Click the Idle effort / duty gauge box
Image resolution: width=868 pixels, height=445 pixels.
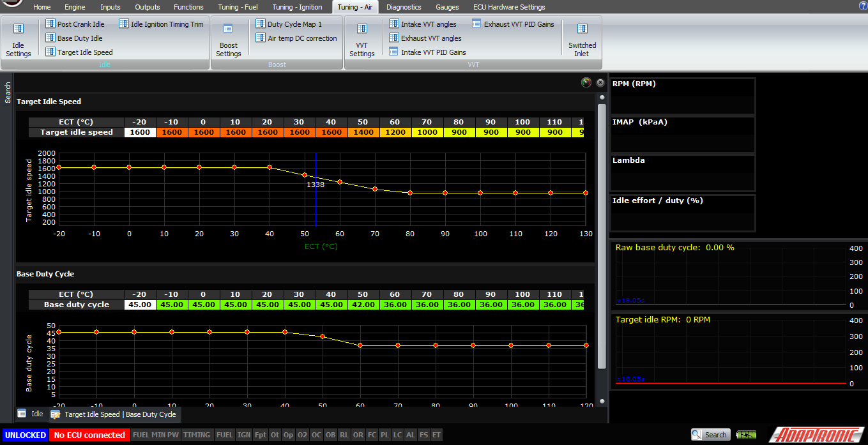pyautogui.click(x=683, y=213)
